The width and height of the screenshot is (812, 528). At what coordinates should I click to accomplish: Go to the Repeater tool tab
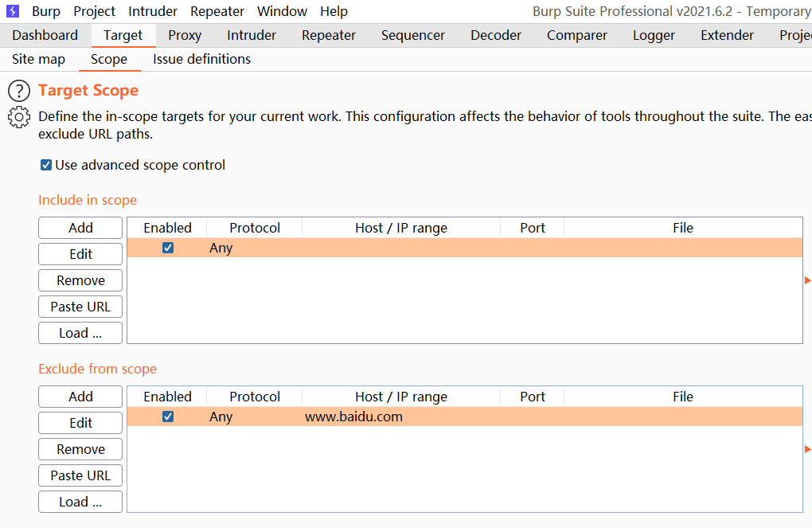329,35
